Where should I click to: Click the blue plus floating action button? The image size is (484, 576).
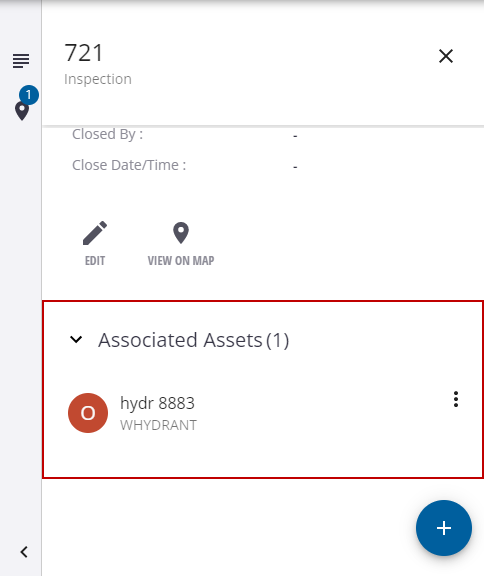[x=444, y=528]
